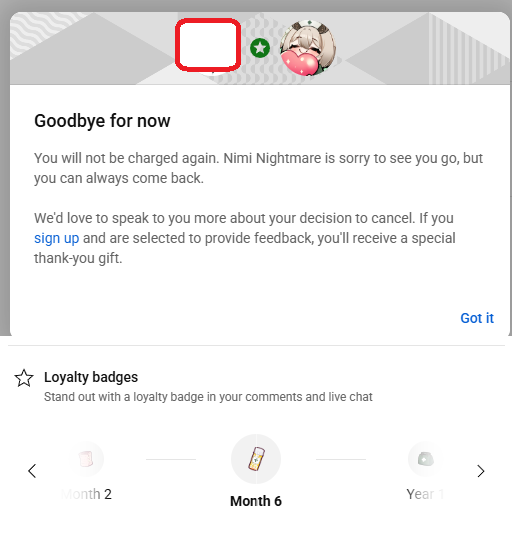Open the sign up feedback link
Screen dimensions: 512x536
pos(56,238)
